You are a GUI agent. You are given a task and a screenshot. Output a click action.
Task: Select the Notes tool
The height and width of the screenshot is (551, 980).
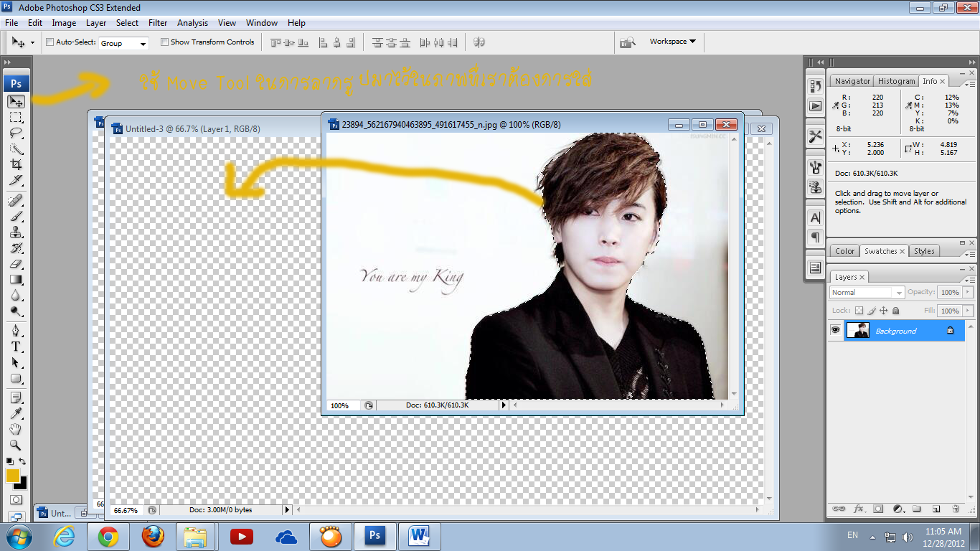pos(16,397)
